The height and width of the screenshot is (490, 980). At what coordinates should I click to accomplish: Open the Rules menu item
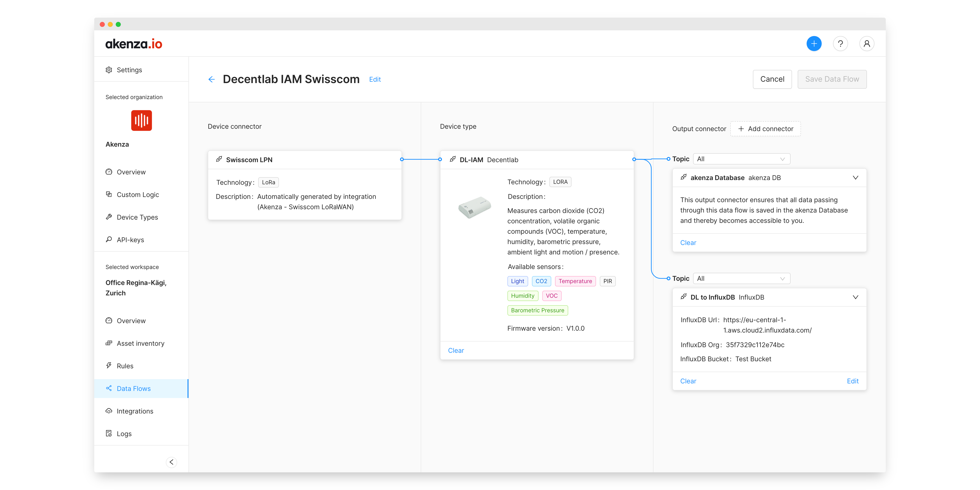[141, 366]
